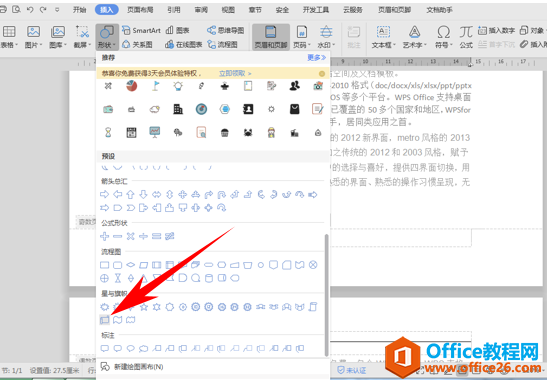Insert the rectangular callout shape

point(104,348)
